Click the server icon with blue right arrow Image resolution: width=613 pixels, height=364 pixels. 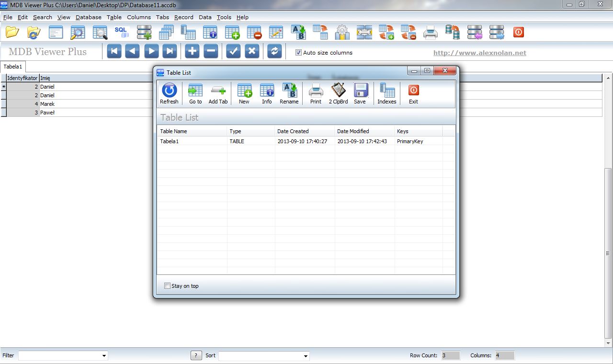click(497, 33)
